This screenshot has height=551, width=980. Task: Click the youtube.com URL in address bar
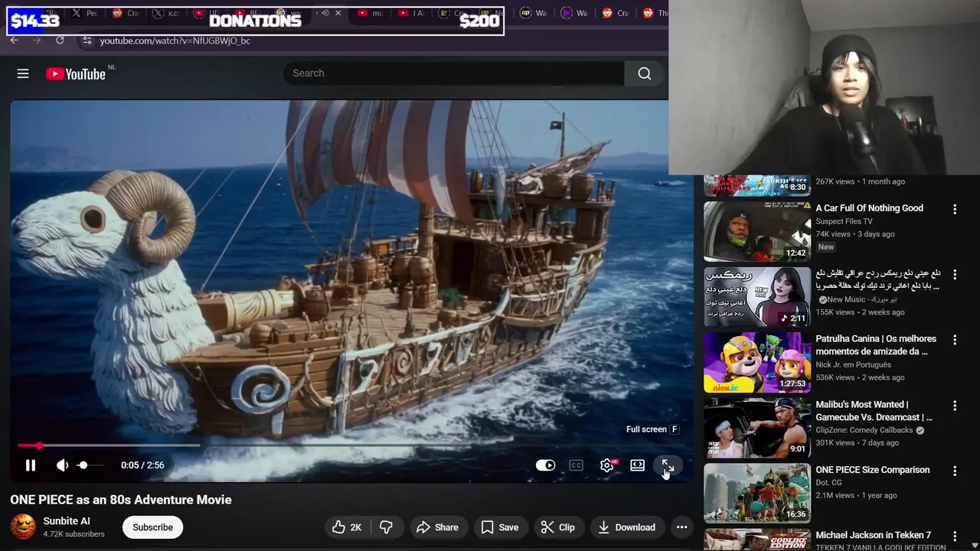click(175, 41)
